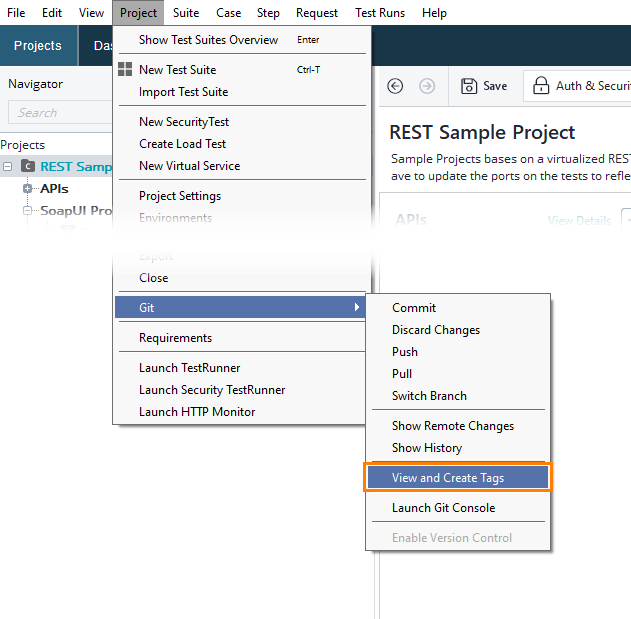Open the File menu
The height and width of the screenshot is (619, 631).
click(16, 13)
